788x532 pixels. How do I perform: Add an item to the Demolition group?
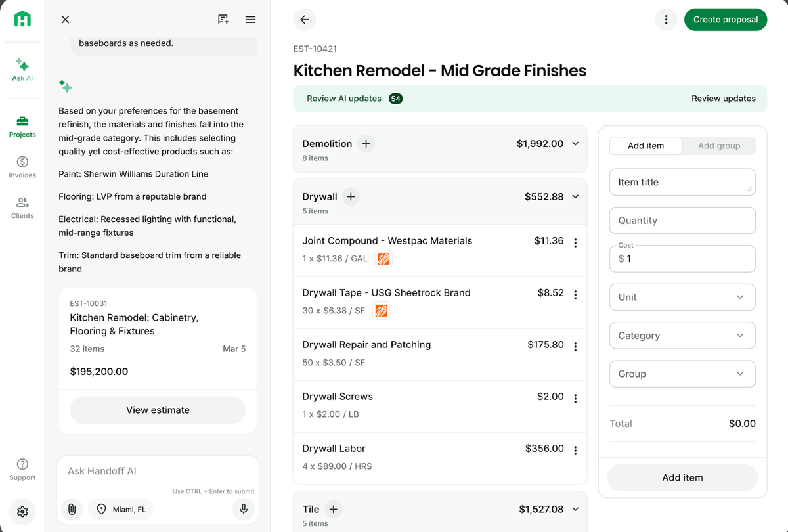coord(366,144)
